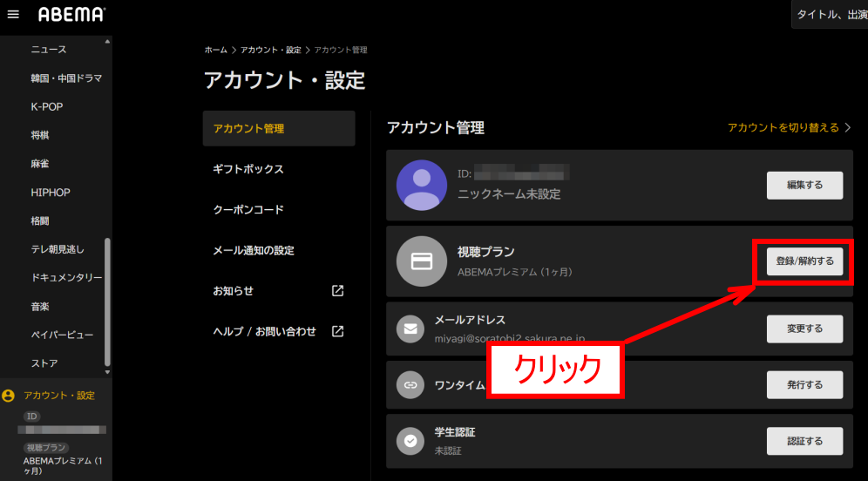Image resolution: width=868 pixels, height=481 pixels.
Task: Click the sidebar scrollbar up arrow
Action: [x=107, y=41]
